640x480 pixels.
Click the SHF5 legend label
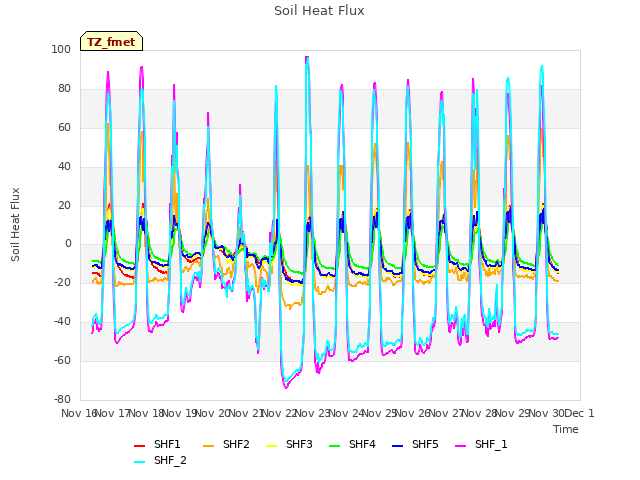(x=425, y=444)
